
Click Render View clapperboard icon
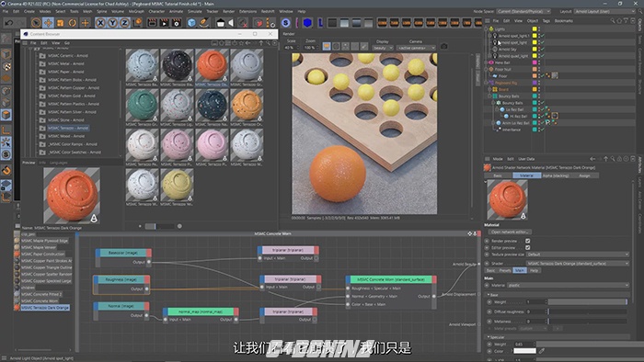(152, 23)
